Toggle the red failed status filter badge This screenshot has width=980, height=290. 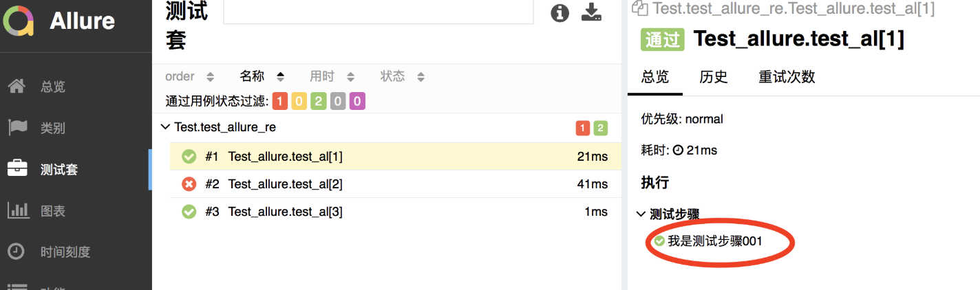pyautogui.click(x=280, y=102)
